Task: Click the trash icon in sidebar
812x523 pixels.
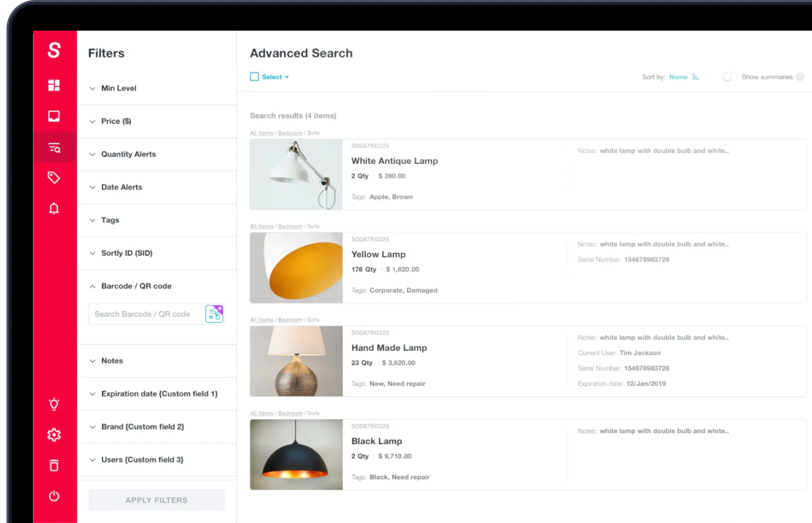Action: pyautogui.click(x=54, y=465)
